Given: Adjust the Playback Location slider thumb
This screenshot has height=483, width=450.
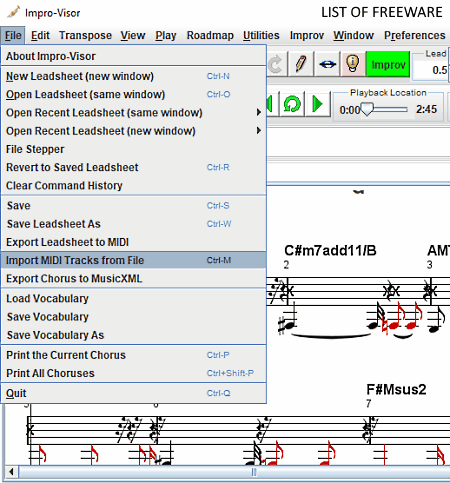Looking at the screenshot, I should coord(367,109).
